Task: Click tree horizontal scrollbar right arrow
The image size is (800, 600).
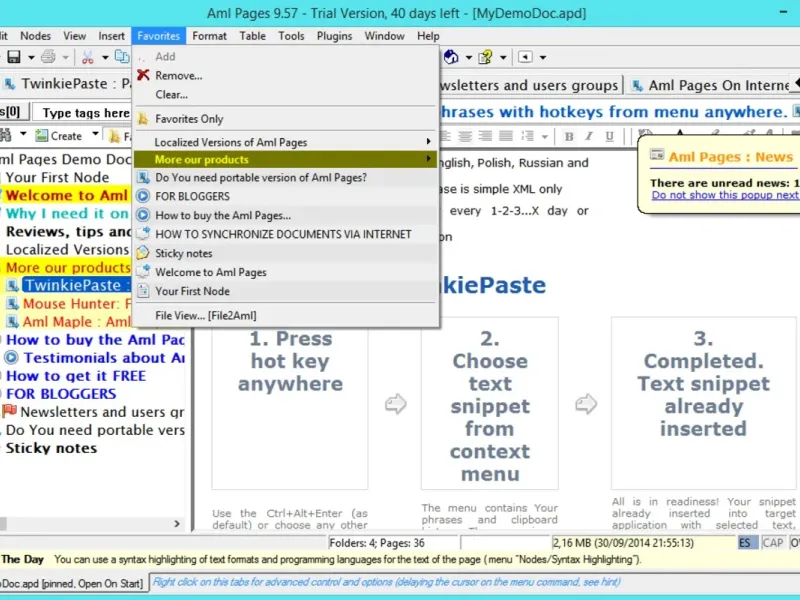Action: coord(177,523)
